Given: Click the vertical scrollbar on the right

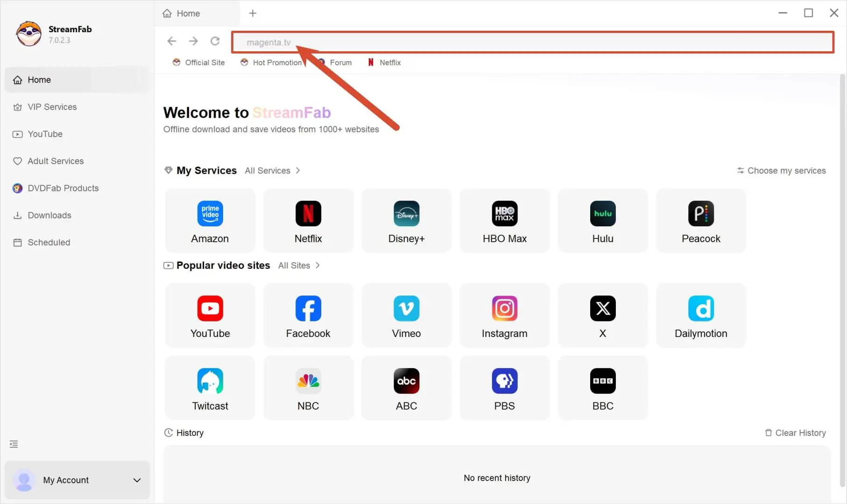Looking at the screenshot, I should 842,280.
